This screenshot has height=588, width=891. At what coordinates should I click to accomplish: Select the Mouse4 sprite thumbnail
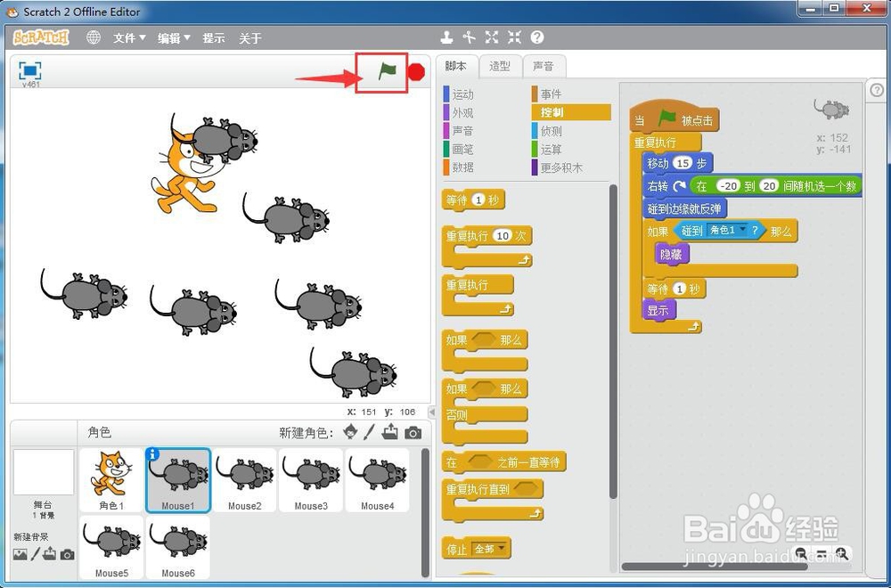click(x=377, y=480)
